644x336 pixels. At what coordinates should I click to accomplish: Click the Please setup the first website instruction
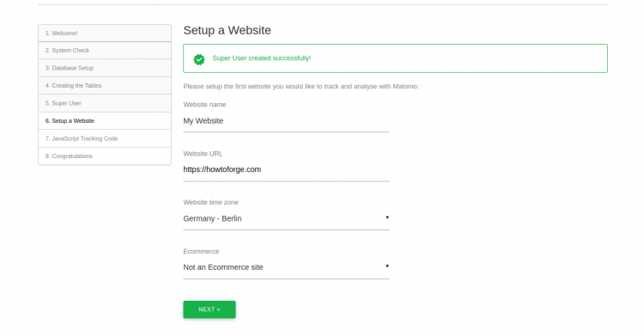(x=301, y=87)
